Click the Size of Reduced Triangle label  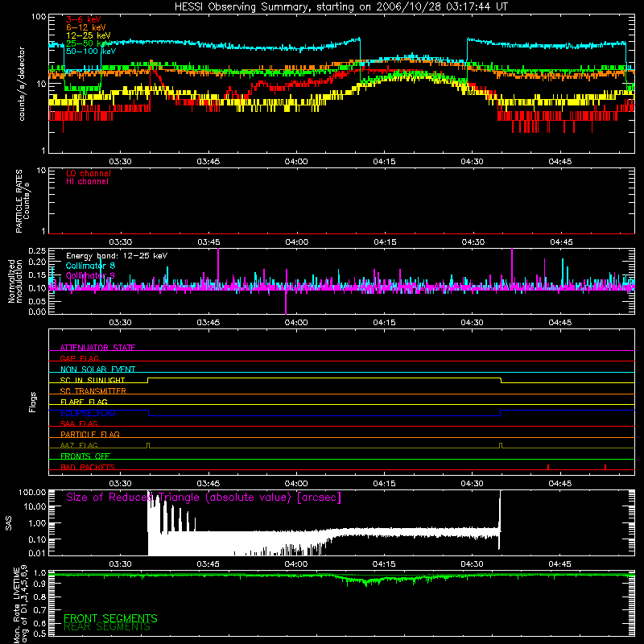[x=204, y=497]
